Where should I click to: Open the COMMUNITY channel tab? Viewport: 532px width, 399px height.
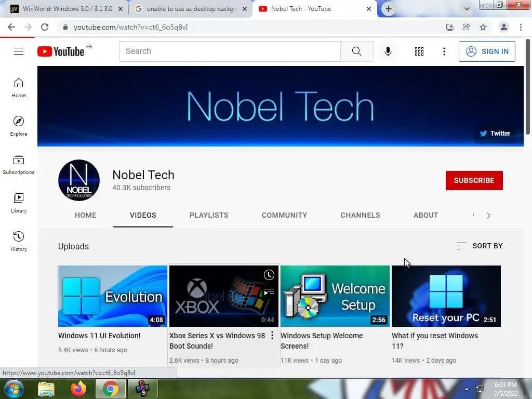point(284,215)
